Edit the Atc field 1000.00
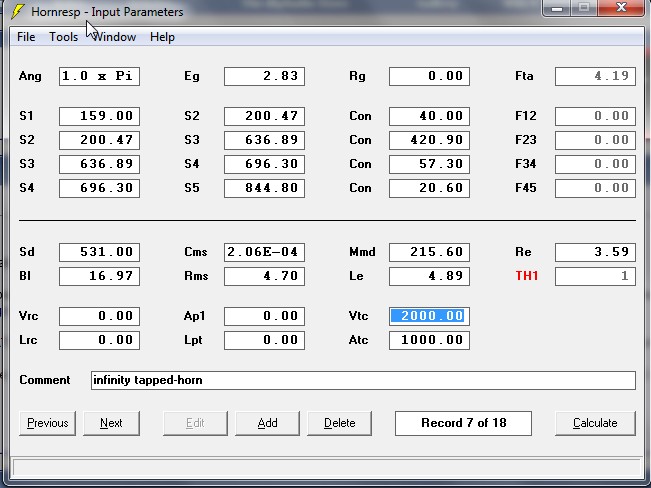Viewport: 651px width, 488px height. pos(429,340)
